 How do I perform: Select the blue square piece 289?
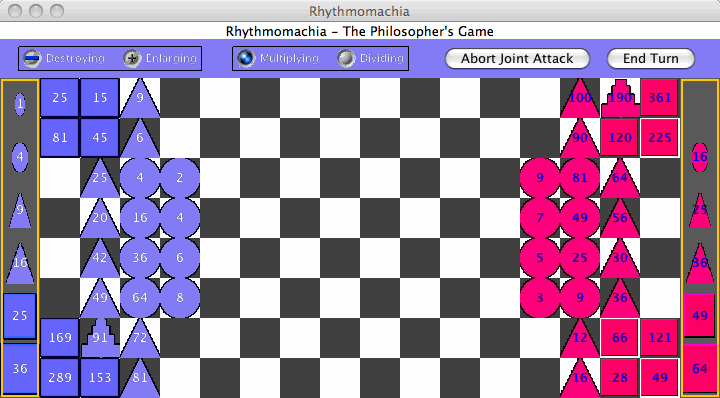(60, 378)
